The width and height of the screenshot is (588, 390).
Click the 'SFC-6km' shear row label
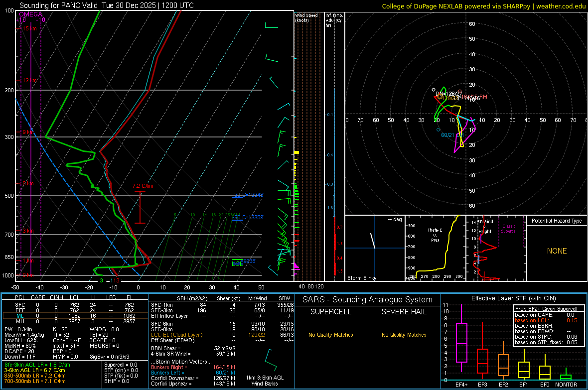[x=162, y=324]
